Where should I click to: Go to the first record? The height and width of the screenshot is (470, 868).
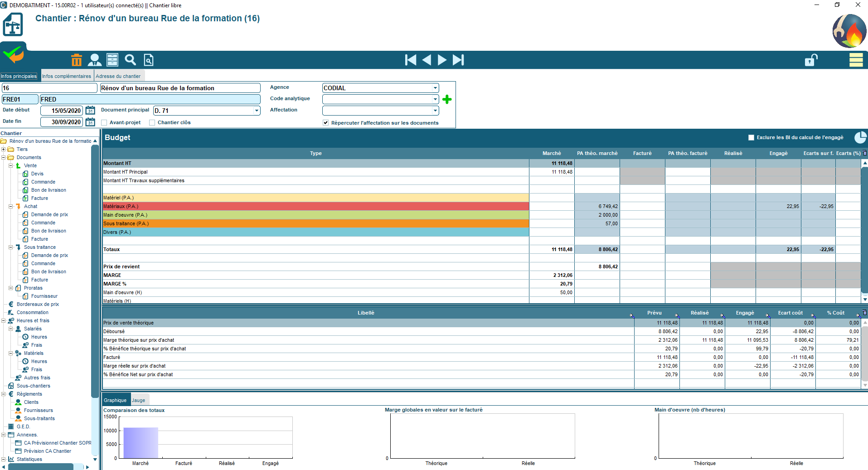410,60
